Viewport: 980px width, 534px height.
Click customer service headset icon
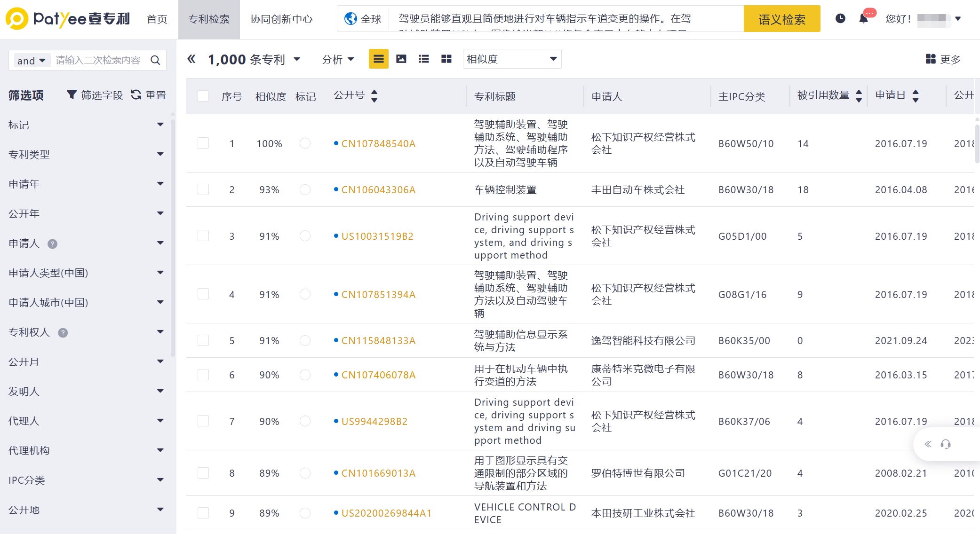coord(946,444)
